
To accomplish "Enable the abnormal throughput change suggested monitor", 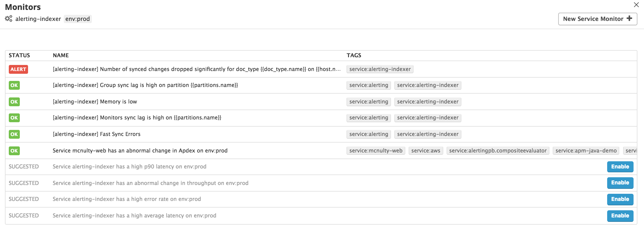I will [620, 183].
